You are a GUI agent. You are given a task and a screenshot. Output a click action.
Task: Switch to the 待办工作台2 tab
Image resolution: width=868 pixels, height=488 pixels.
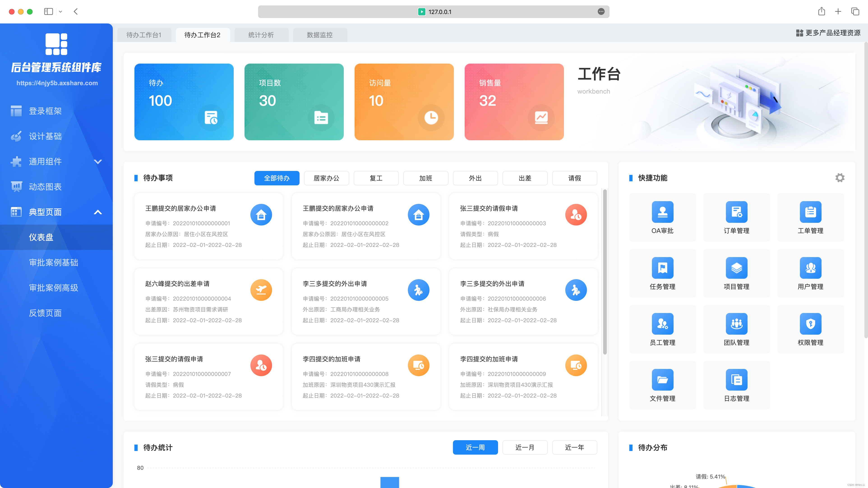(203, 35)
